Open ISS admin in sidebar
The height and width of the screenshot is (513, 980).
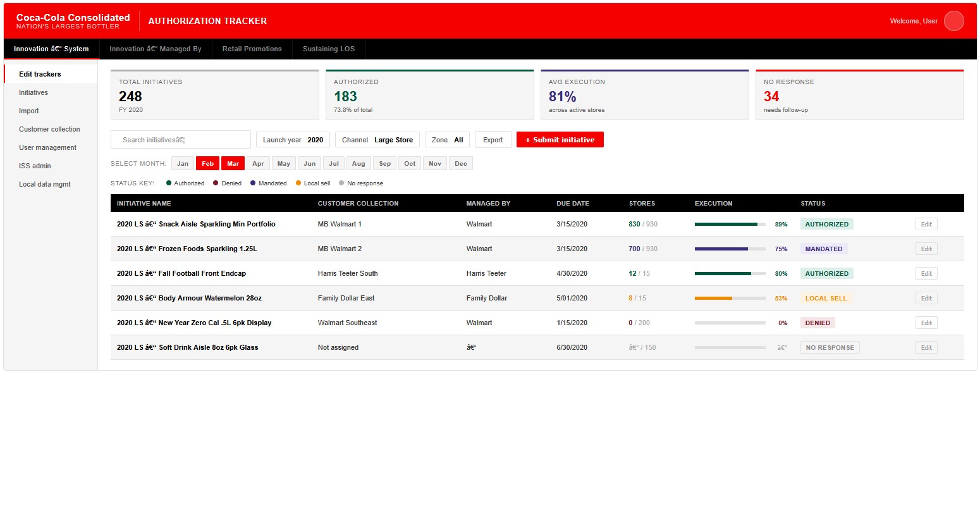click(x=51, y=166)
